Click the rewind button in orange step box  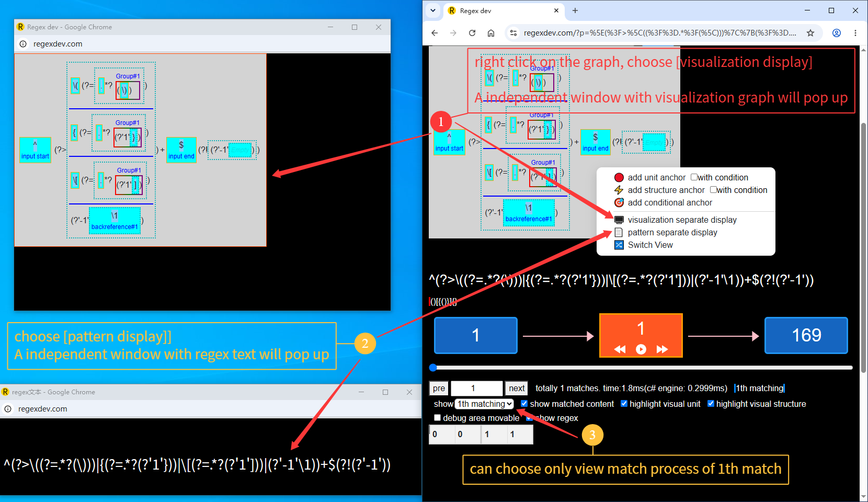coord(620,349)
